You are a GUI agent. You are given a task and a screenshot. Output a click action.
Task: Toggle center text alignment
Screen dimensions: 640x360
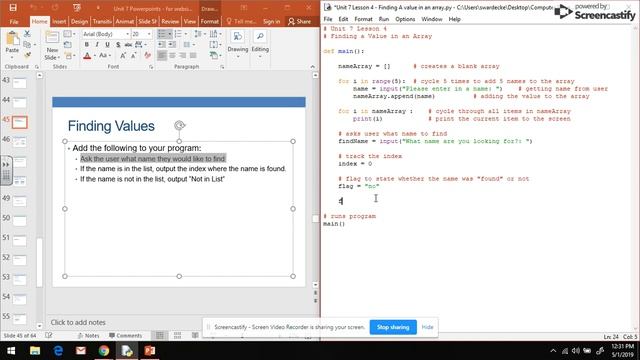172,56
